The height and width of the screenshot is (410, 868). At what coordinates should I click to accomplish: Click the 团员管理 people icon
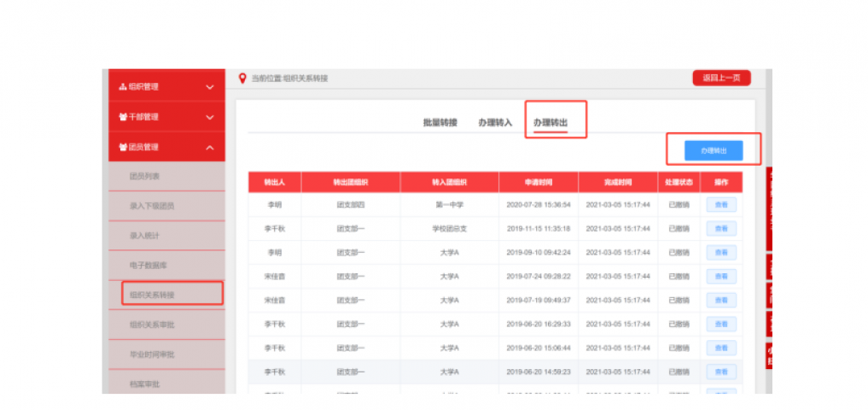[122, 147]
